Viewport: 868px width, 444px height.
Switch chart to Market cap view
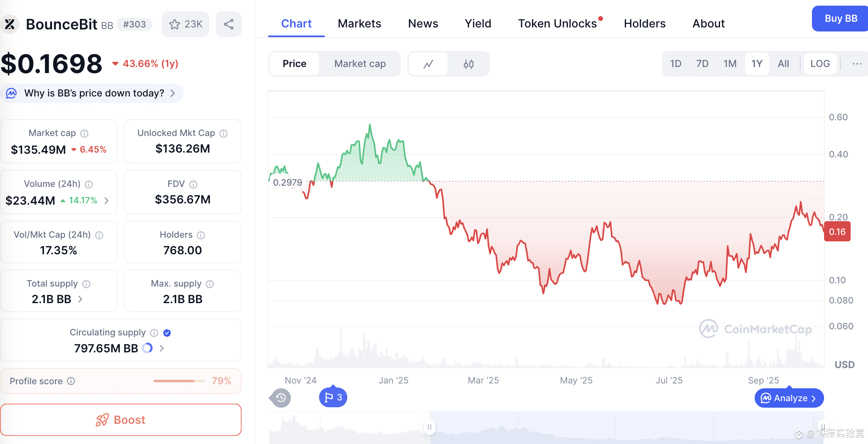point(360,64)
